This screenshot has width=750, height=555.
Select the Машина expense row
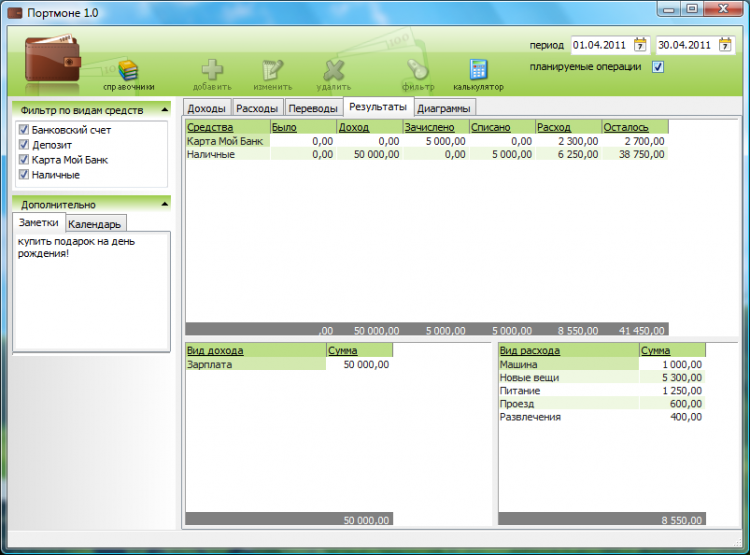[x=602, y=365]
